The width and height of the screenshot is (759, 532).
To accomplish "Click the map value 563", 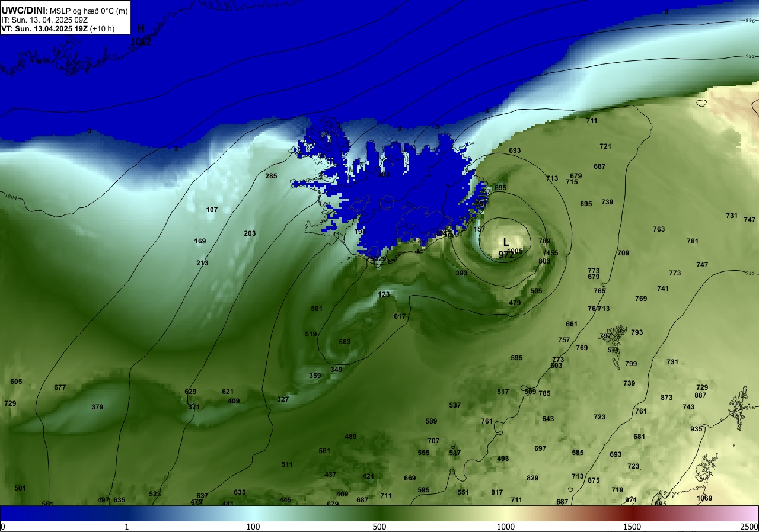I will 345,342.
